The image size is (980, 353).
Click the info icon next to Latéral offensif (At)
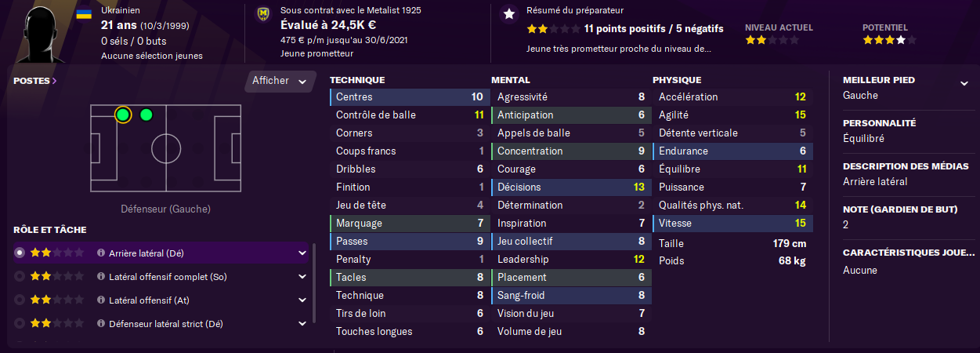point(101,300)
